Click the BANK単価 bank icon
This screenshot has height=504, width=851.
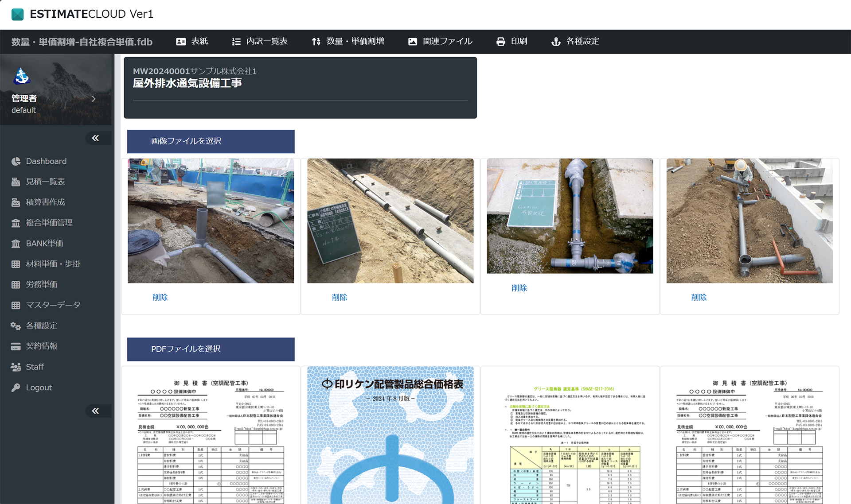pyautogui.click(x=16, y=244)
